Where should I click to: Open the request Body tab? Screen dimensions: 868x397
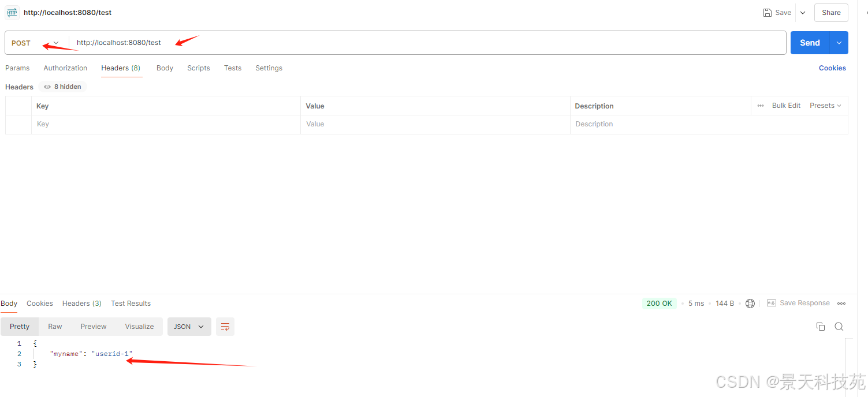coord(165,68)
